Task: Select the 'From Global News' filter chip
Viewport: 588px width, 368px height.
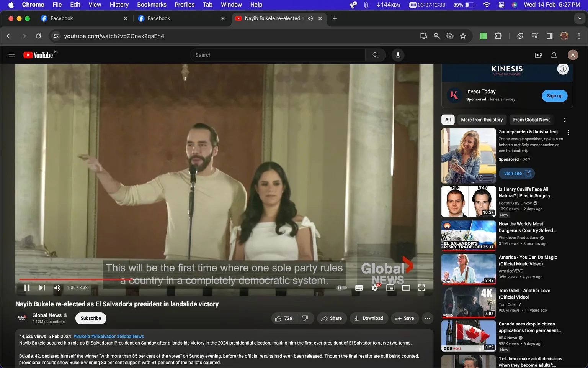Action: [532, 120]
